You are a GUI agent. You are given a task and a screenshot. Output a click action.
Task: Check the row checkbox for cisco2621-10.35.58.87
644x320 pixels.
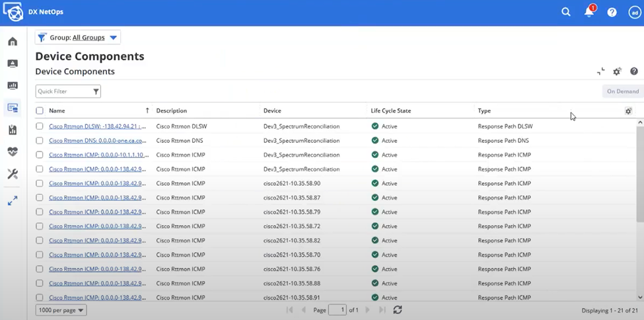(x=40, y=198)
